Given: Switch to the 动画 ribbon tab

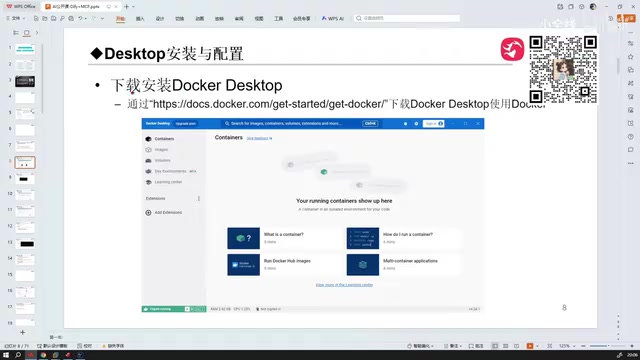Looking at the screenshot, I should tap(200, 18).
